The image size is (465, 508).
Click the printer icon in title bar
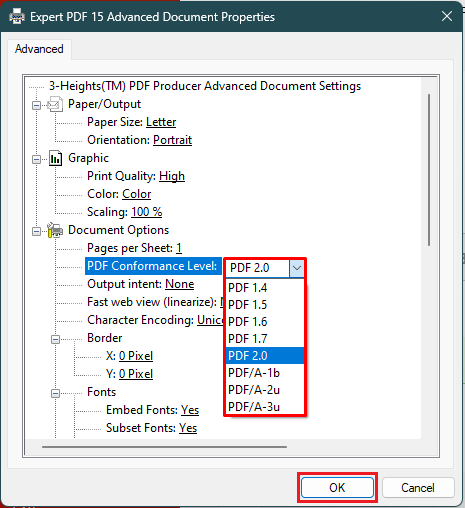point(17,17)
